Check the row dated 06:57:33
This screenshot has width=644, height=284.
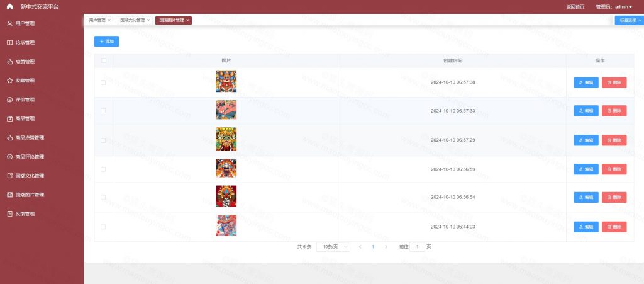(103, 111)
